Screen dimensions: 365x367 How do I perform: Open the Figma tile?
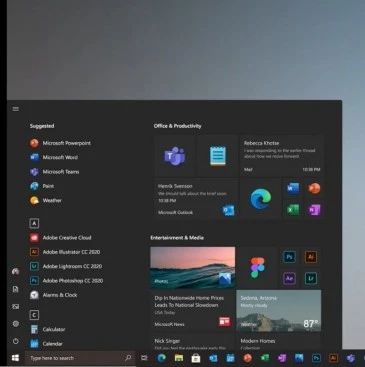[x=257, y=267]
